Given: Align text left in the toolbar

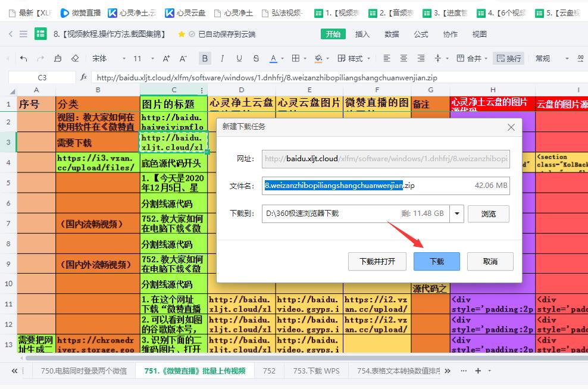Looking at the screenshot, I should coord(387,58).
